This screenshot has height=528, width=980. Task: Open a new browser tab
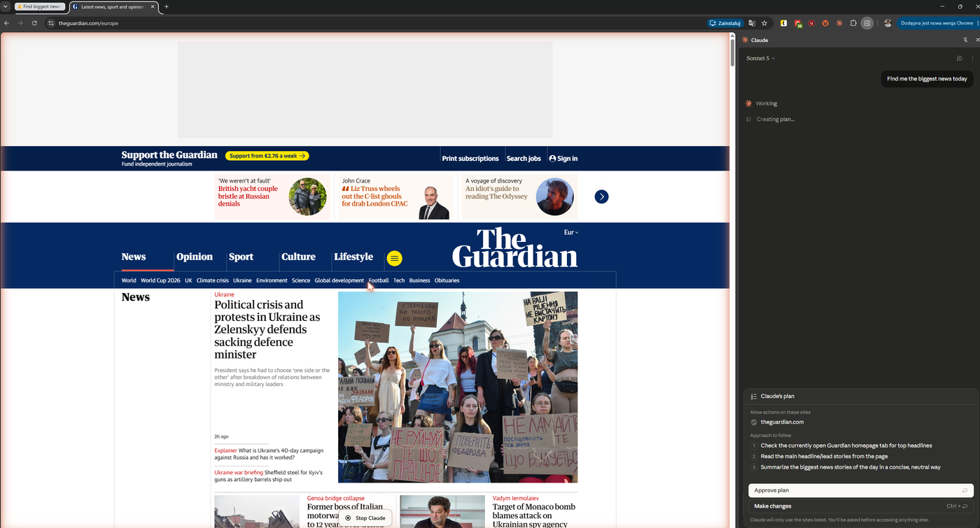[166, 6]
